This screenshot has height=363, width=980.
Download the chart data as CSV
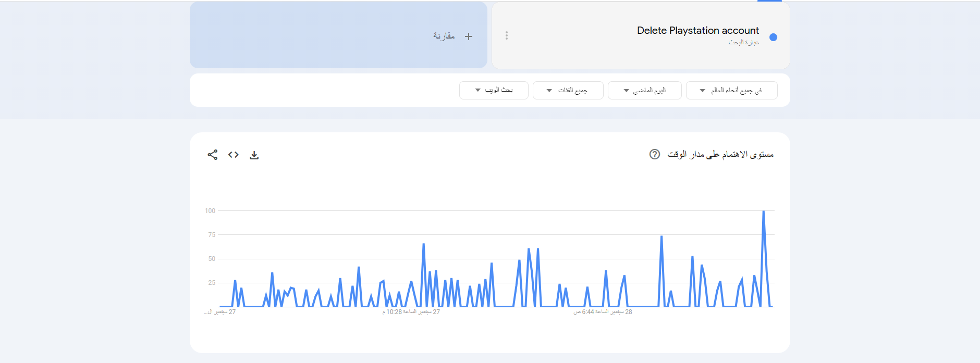[x=254, y=155]
